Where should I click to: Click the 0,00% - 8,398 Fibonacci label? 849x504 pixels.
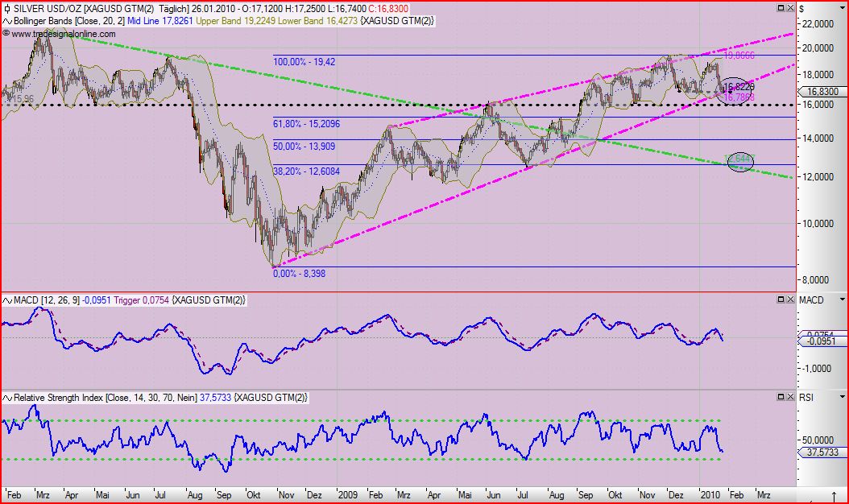pyautogui.click(x=299, y=274)
